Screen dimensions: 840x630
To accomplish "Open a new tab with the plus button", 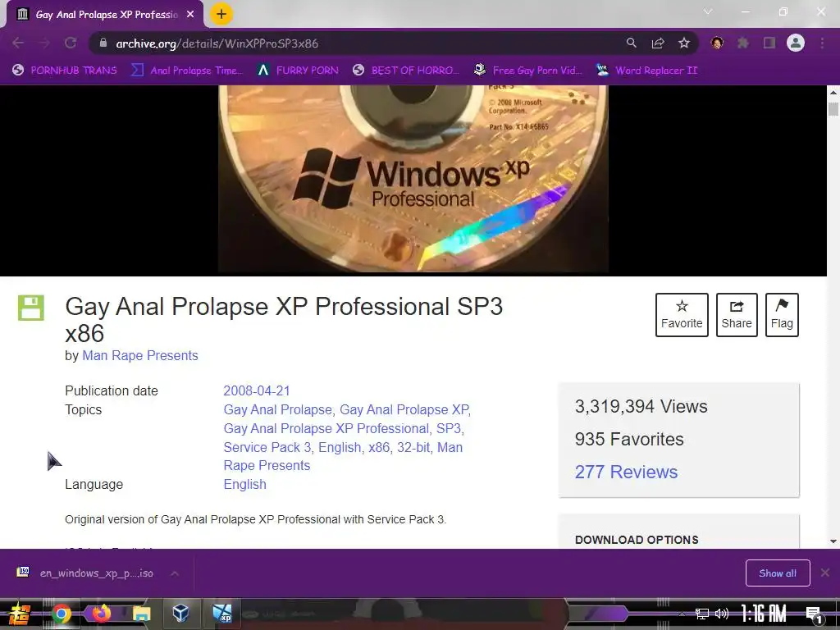I will [x=221, y=14].
